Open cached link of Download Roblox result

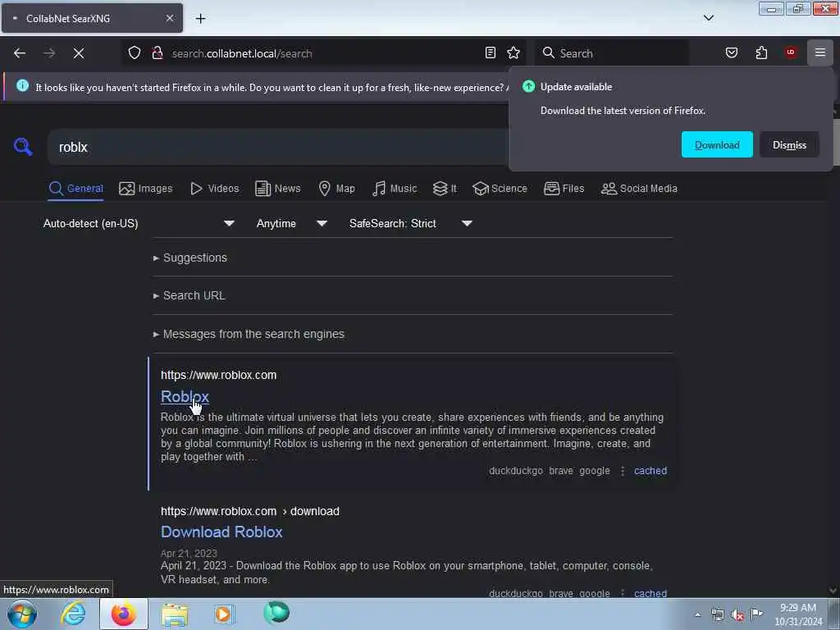(651, 593)
